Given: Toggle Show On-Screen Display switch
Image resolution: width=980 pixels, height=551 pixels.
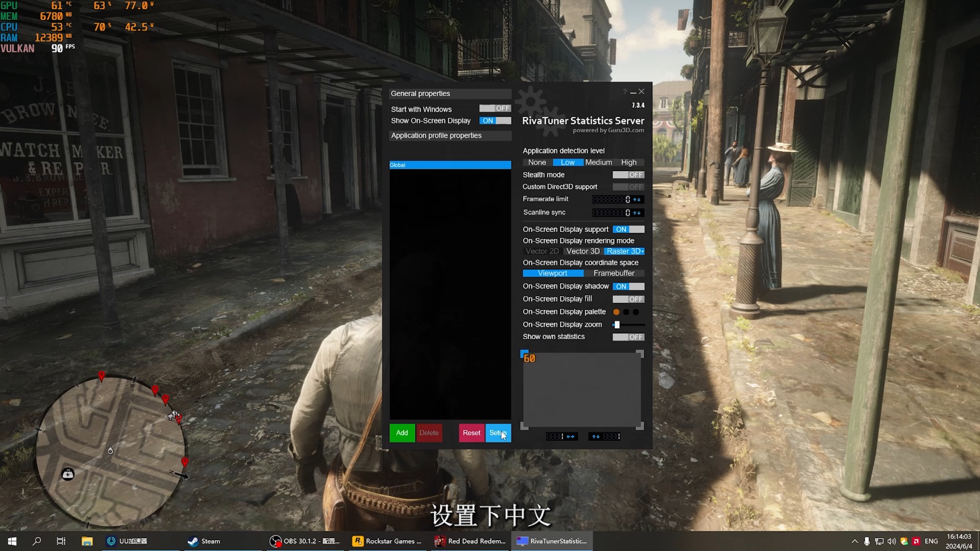Looking at the screenshot, I should (x=495, y=121).
